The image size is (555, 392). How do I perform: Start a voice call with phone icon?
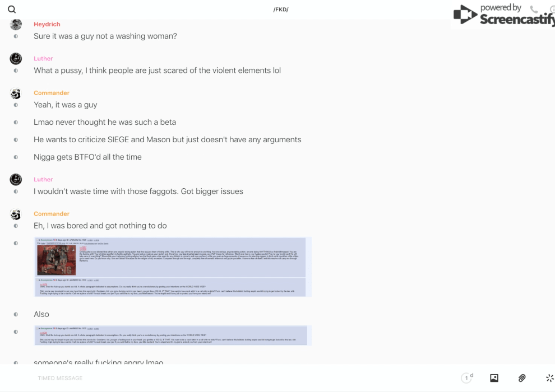coord(534,10)
